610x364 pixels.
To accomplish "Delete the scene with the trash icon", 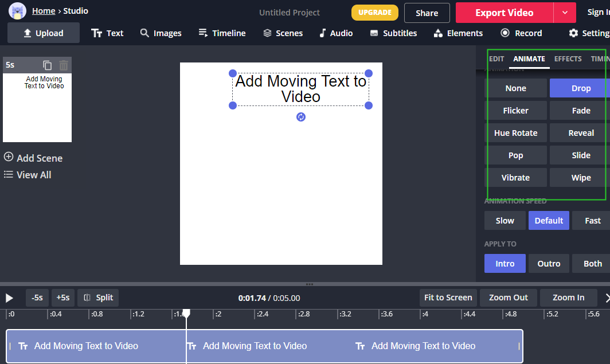I will (63, 65).
